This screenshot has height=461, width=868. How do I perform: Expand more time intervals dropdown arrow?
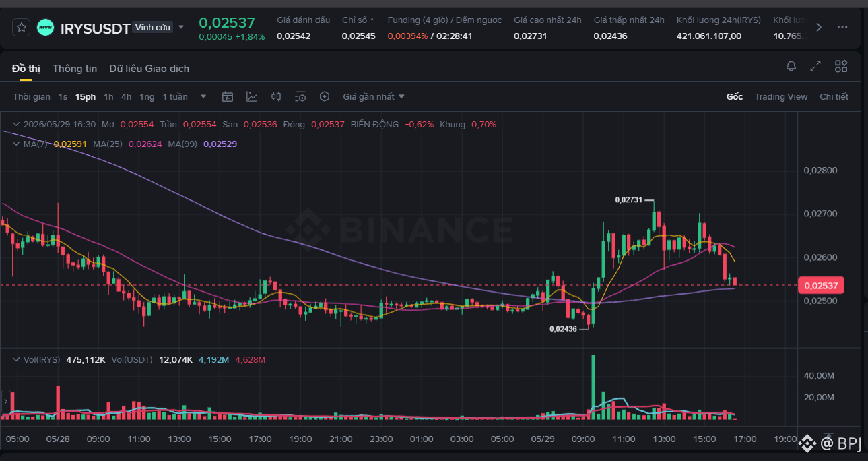tap(203, 96)
